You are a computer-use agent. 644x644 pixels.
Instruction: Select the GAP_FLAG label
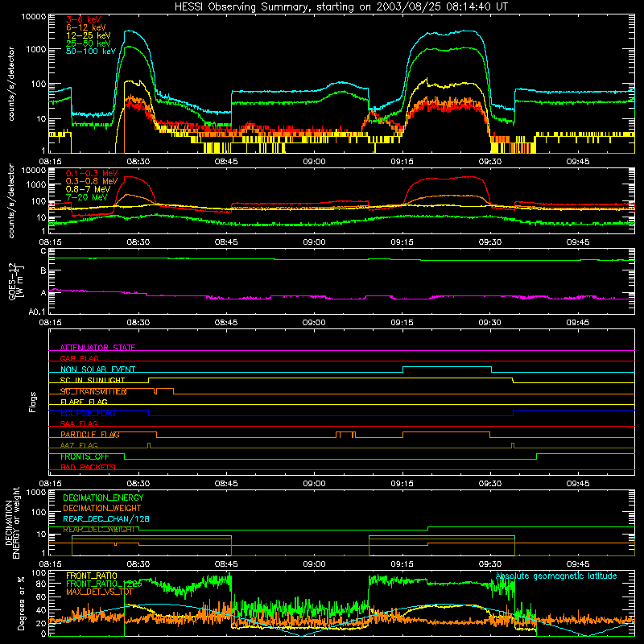point(80,358)
